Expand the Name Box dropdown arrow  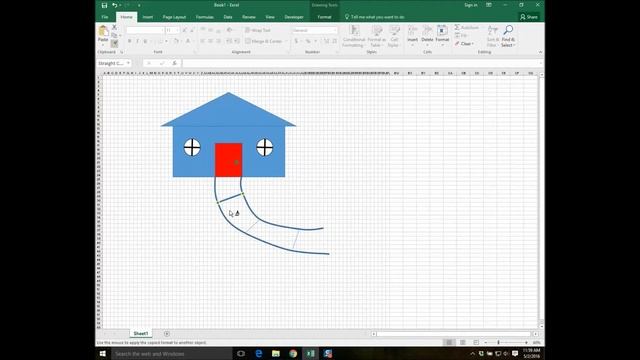(x=128, y=63)
